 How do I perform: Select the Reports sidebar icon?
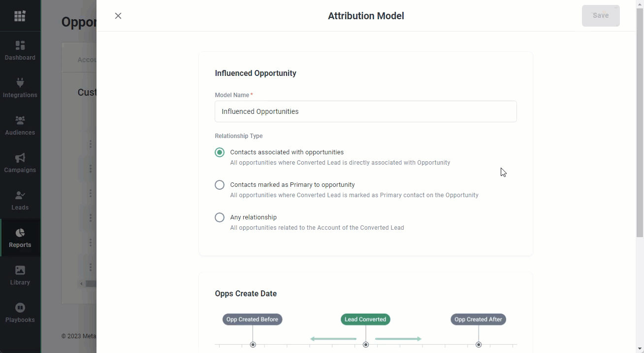click(20, 238)
